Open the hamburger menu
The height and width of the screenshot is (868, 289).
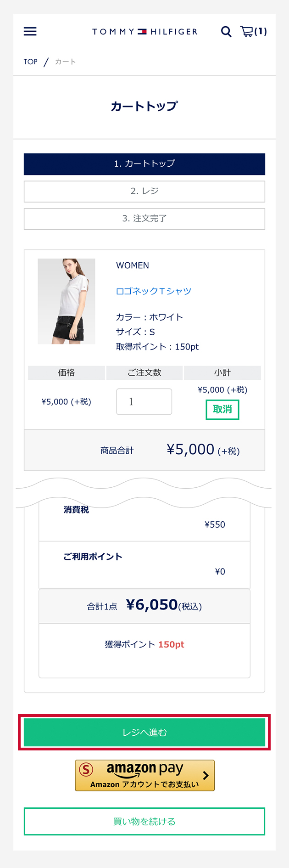[30, 31]
